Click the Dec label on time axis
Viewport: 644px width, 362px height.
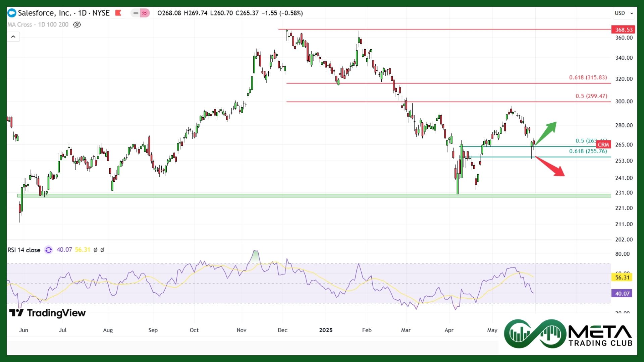coord(283,330)
